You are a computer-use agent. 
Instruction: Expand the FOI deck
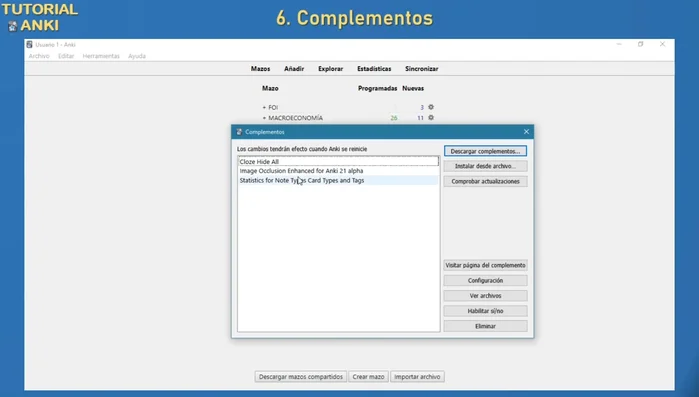[264, 107]
